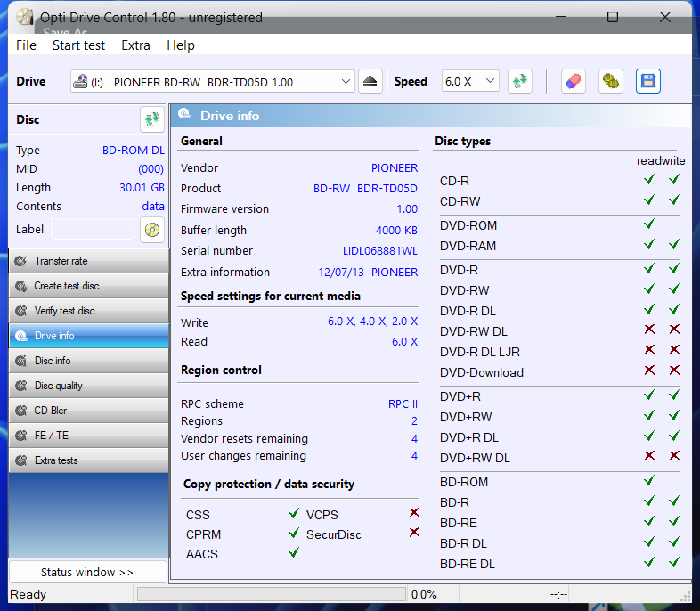
Task: Click the disc label icon next to Label field
Action: [152, 230]
